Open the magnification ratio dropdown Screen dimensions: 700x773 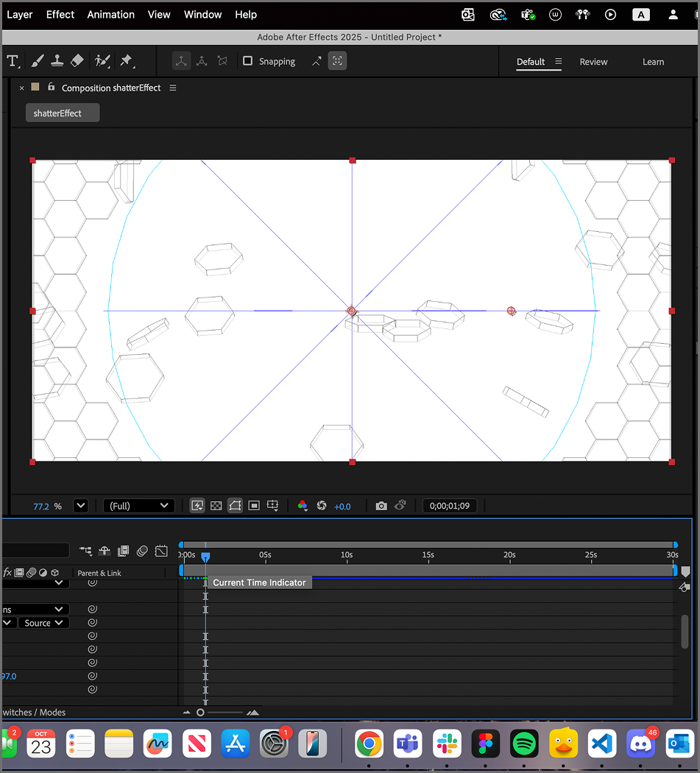(81, 506)
